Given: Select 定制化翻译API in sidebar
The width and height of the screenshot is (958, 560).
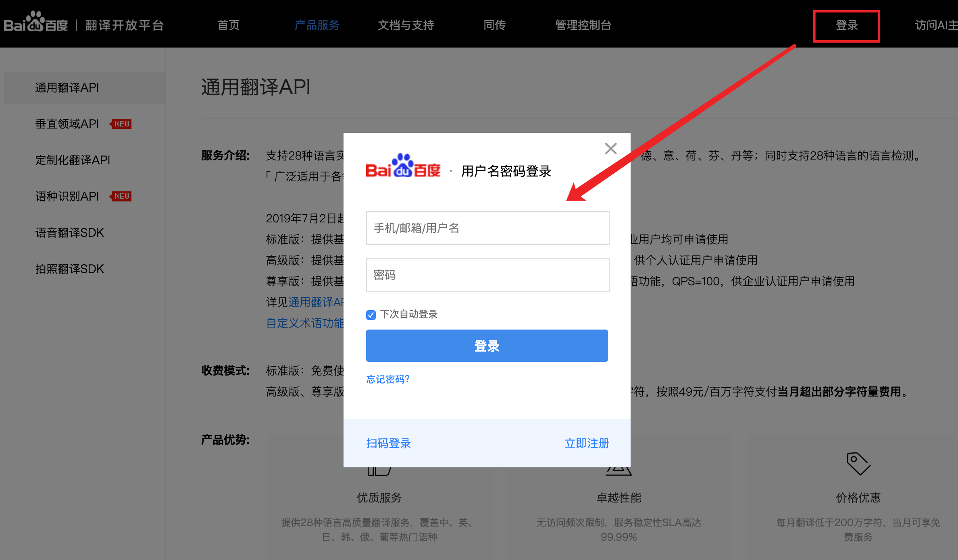Looking at the screenshot, I should [x=73, y=160].
